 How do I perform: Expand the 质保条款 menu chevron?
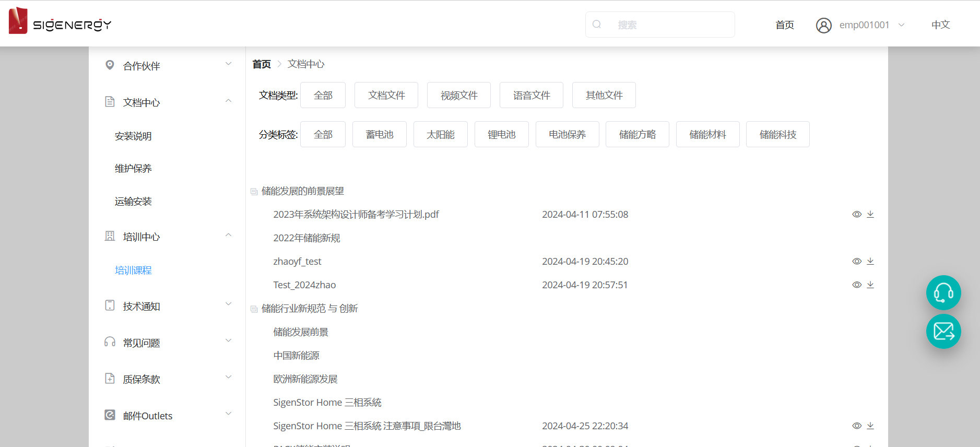click(228, 377)
